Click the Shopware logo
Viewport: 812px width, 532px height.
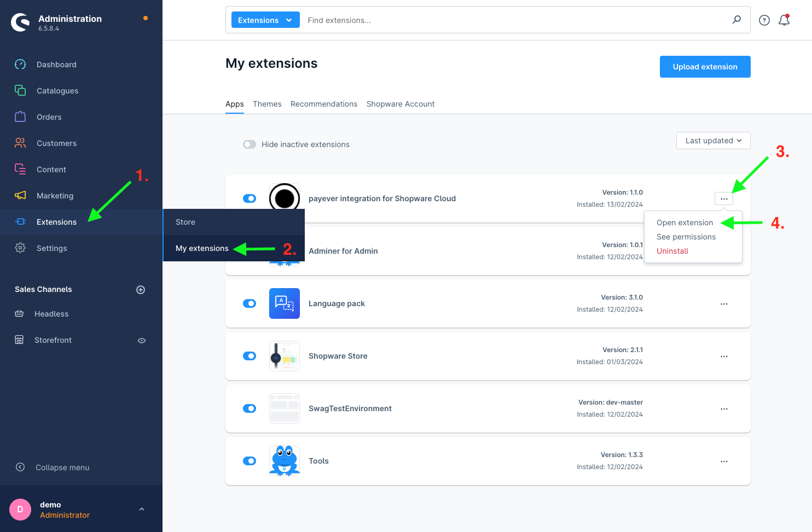[21, 22]
